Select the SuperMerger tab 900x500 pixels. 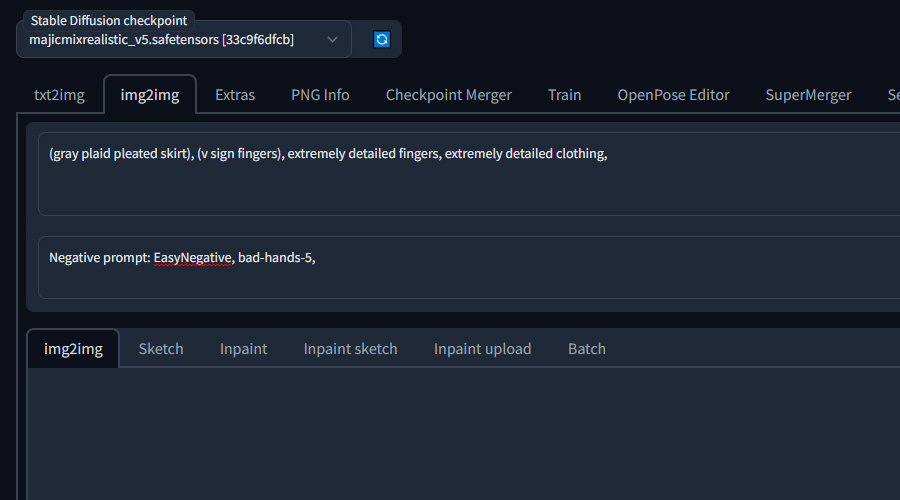808,95
